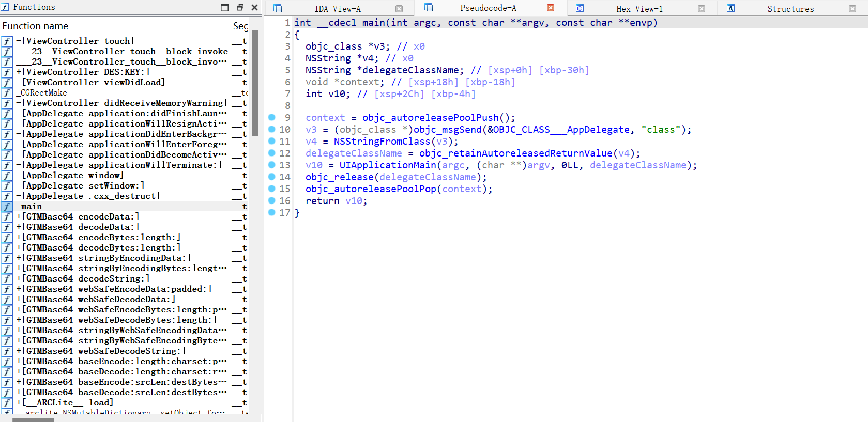Select +[GTMBase64 decodeData:] function
This screenshot has height=422, width=868.
78,227
